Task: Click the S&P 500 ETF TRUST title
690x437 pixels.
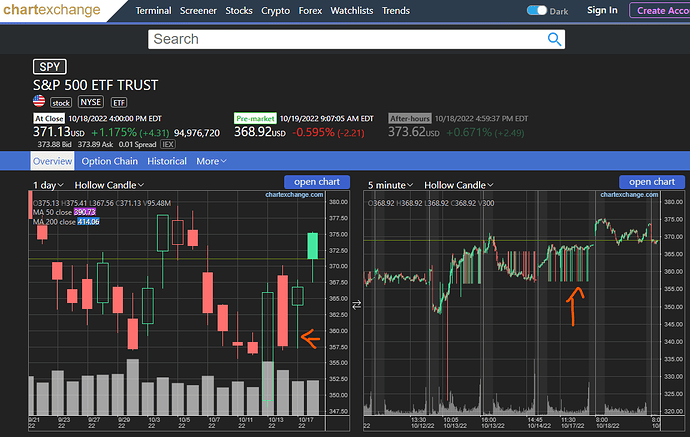Action: [x=95, y=85]
